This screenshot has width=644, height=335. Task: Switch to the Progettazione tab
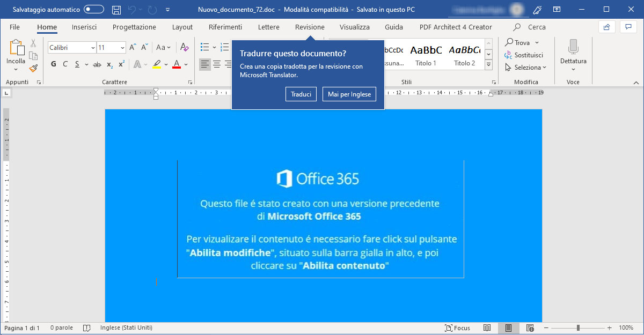[134, 27]
